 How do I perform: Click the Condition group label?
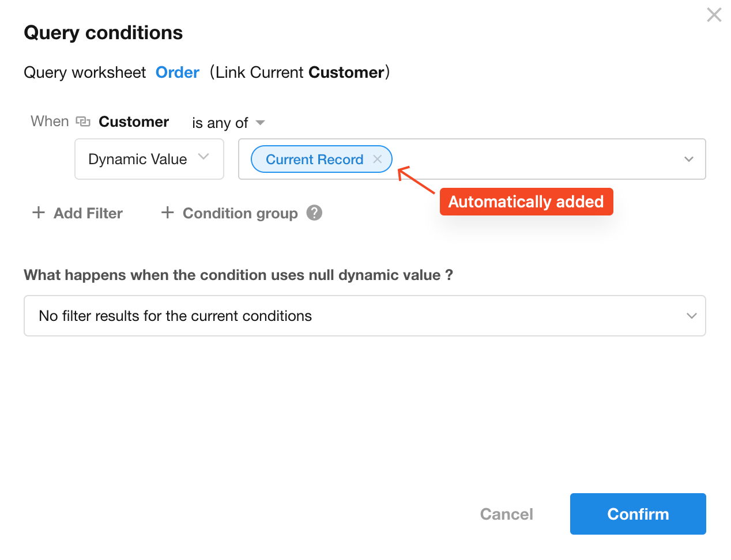[240, 213]
